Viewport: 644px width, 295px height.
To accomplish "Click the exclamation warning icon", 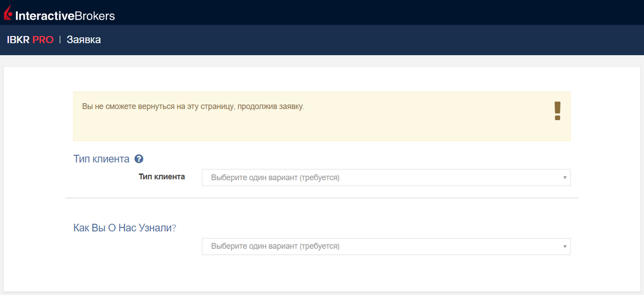I will (x=557, y=111).
